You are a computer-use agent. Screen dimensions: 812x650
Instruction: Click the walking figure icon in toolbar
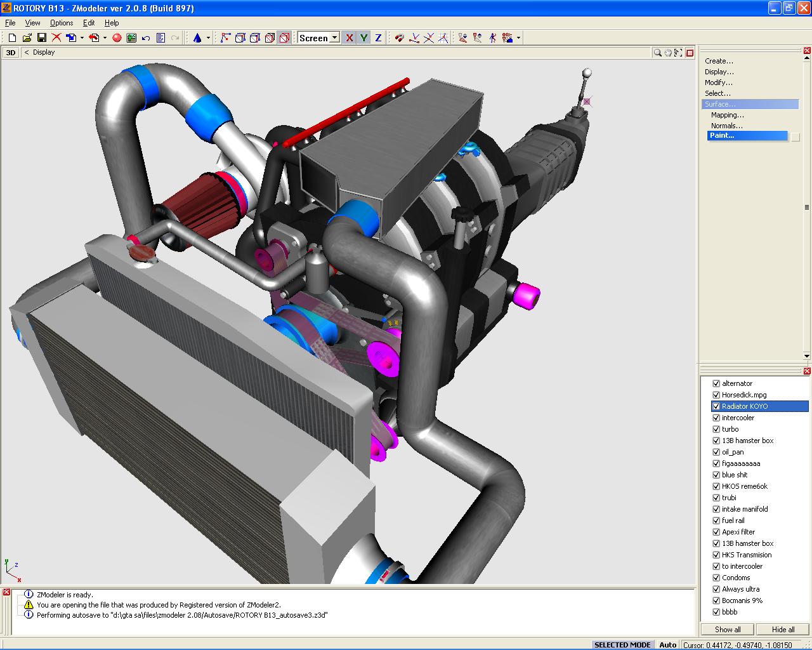click(x=493, y=38)
